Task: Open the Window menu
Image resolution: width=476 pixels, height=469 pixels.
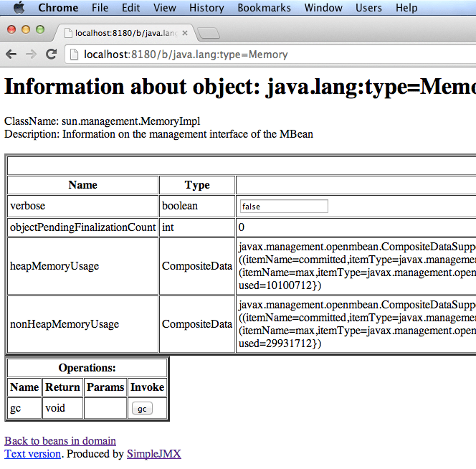Action: (x=323, y=8)
